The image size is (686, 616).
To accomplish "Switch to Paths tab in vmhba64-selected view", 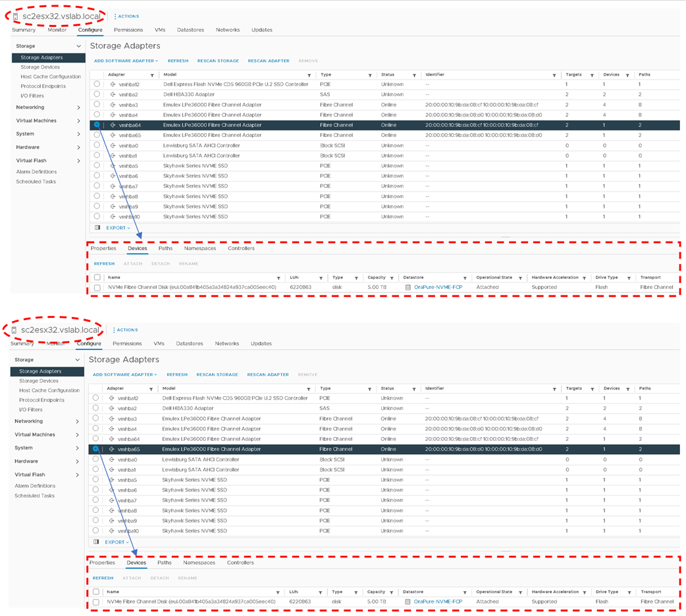I will pos(165,248).
